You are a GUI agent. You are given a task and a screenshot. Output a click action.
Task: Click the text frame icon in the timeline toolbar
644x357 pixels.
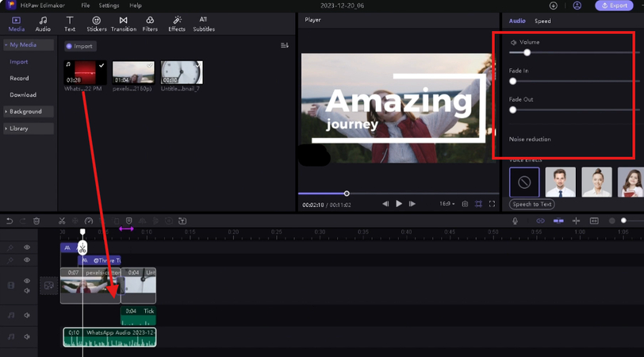coord(182,221)
